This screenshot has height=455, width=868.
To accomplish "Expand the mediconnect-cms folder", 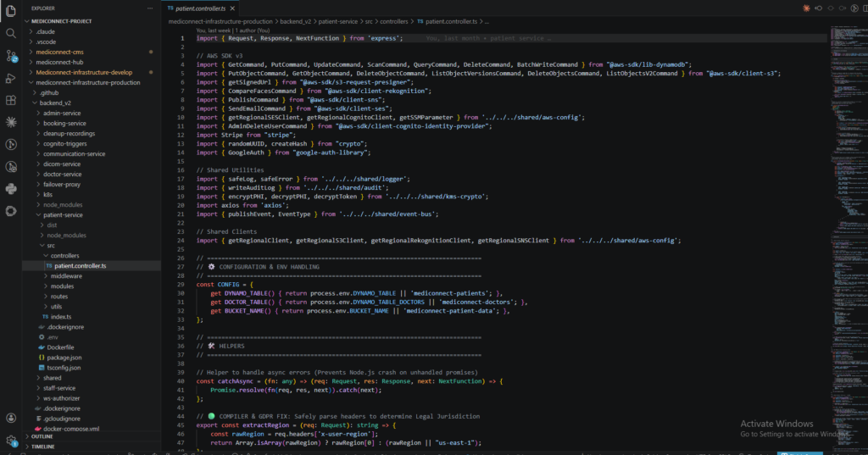I will [92, 52].
